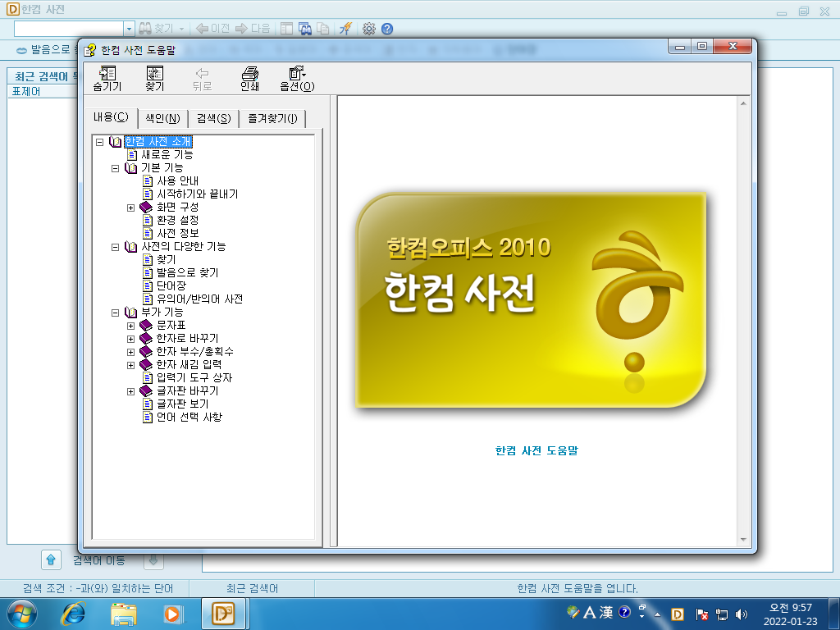
Task: Click scroll-down arrow of help content pane
Action: tap(743, 540)
